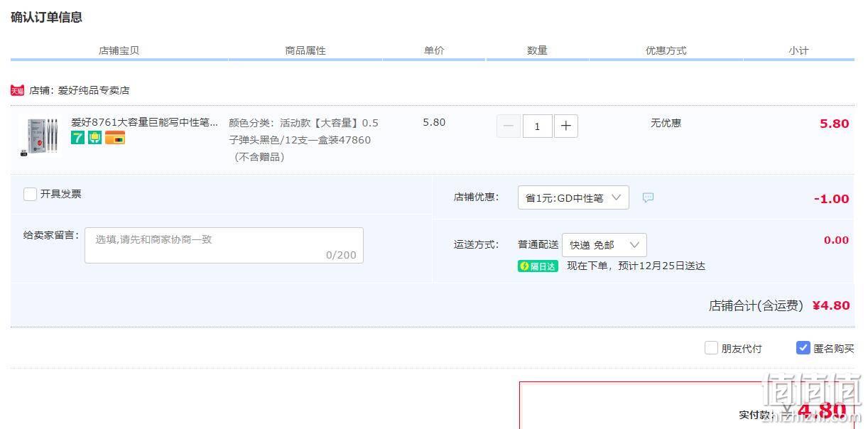Click the 给卖家留言 message text box
Screen dimensions: 868x429
point(224,245)
